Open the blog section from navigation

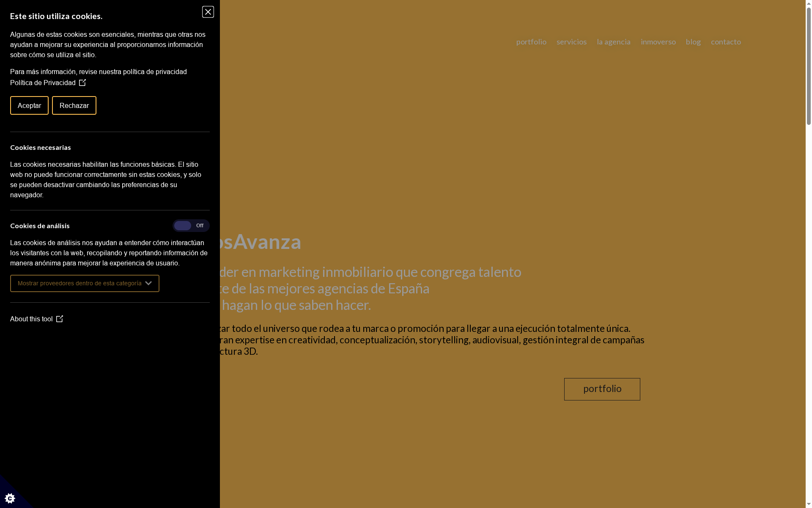693,42
